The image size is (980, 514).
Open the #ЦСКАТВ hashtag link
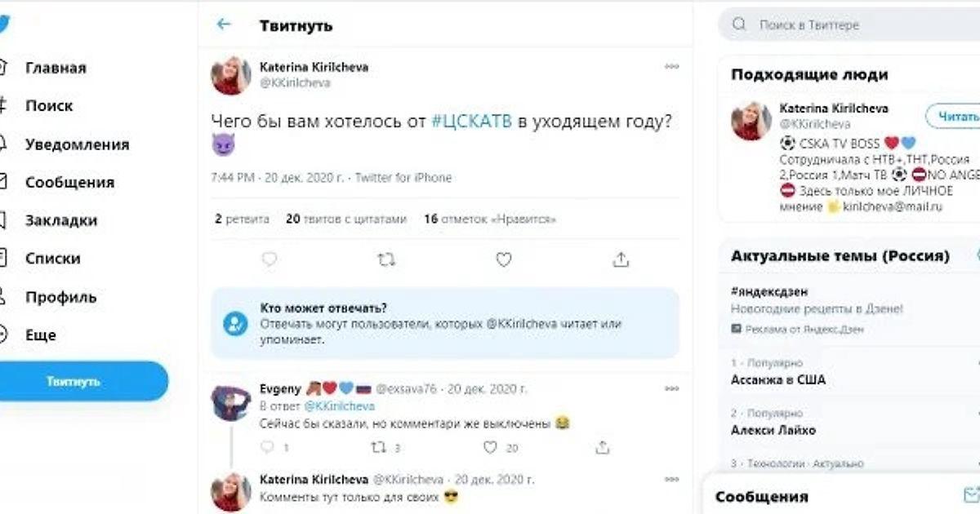tap(471, 122)
